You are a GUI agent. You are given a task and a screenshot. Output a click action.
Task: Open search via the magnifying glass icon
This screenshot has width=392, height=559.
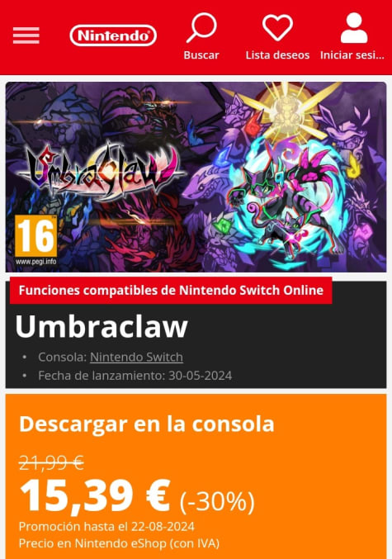[201, 28]
